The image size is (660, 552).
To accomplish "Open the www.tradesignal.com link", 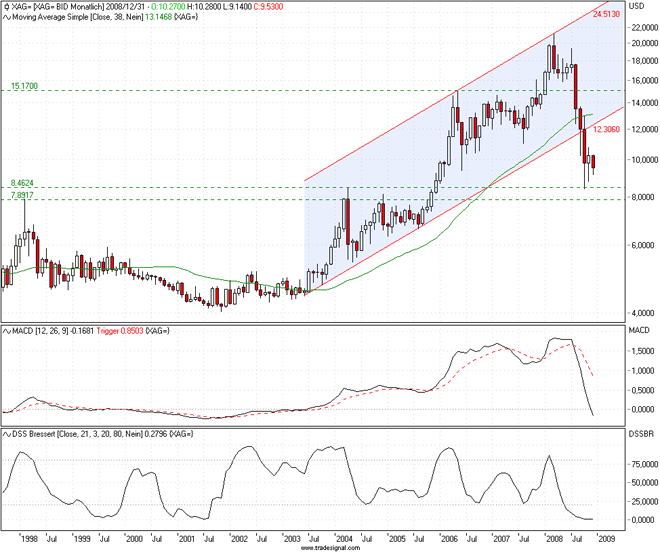I will (x=329, y=547).
